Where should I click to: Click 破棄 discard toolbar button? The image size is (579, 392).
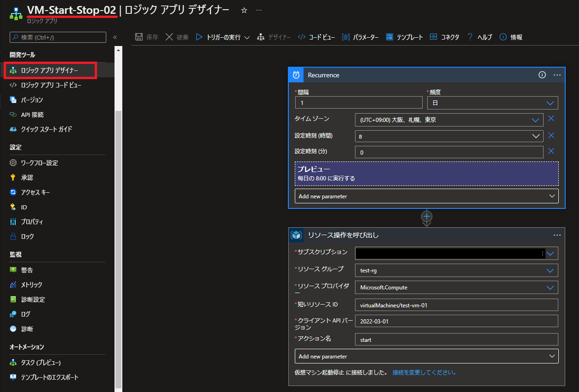point(177,37)
